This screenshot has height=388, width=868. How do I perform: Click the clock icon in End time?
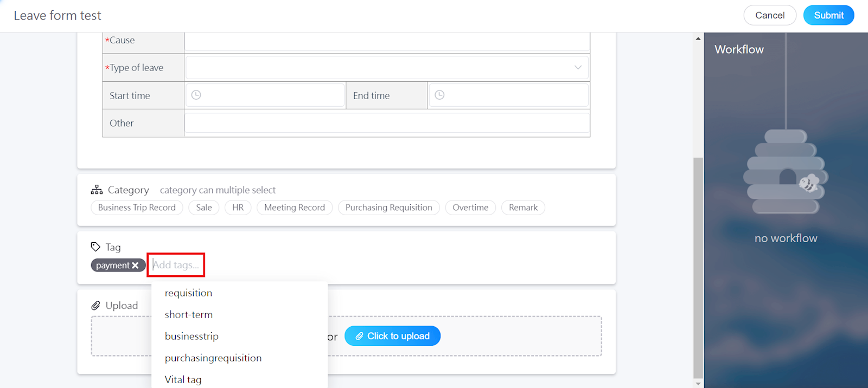tap(439, 95)
